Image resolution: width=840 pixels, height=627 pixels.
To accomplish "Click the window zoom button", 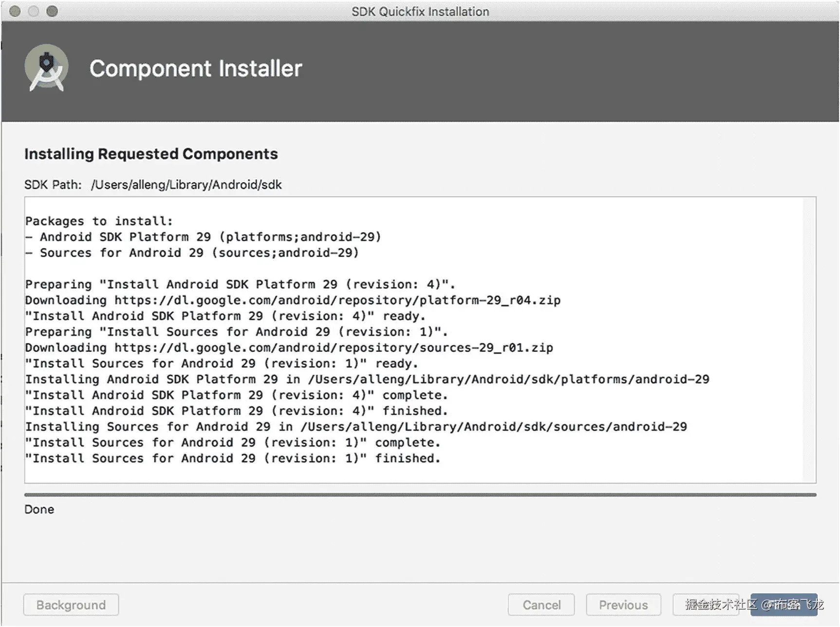I will [52, 11].
